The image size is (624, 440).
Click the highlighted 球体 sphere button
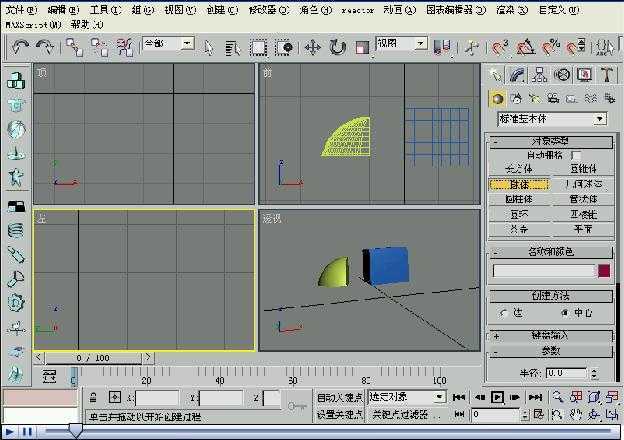coord(519,184)
